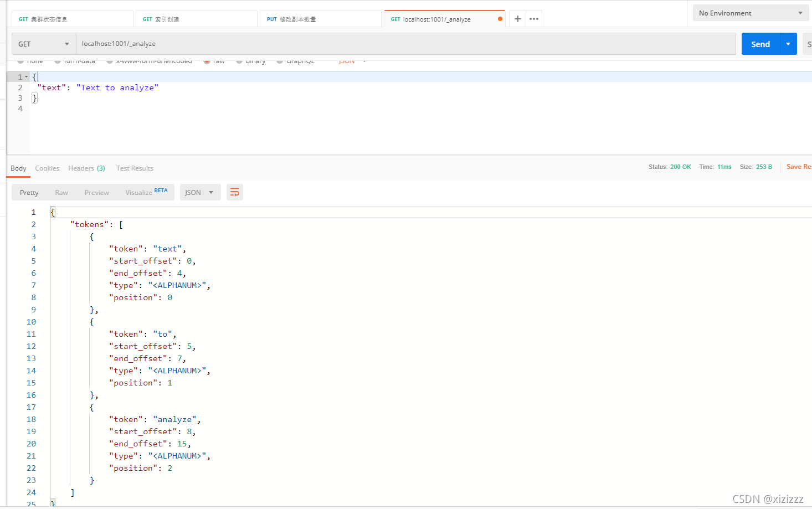Click the "position": 0 response line
Screen dimensions: 812x509
[x=141, y=297]
